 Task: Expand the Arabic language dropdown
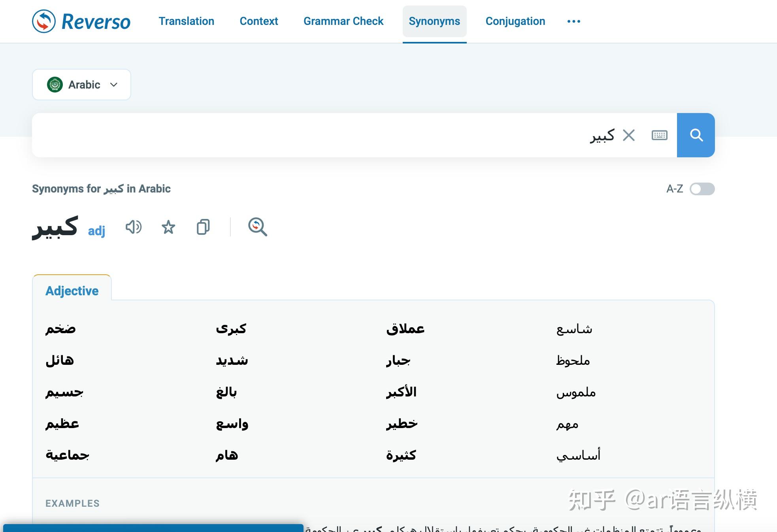(82, 85)
